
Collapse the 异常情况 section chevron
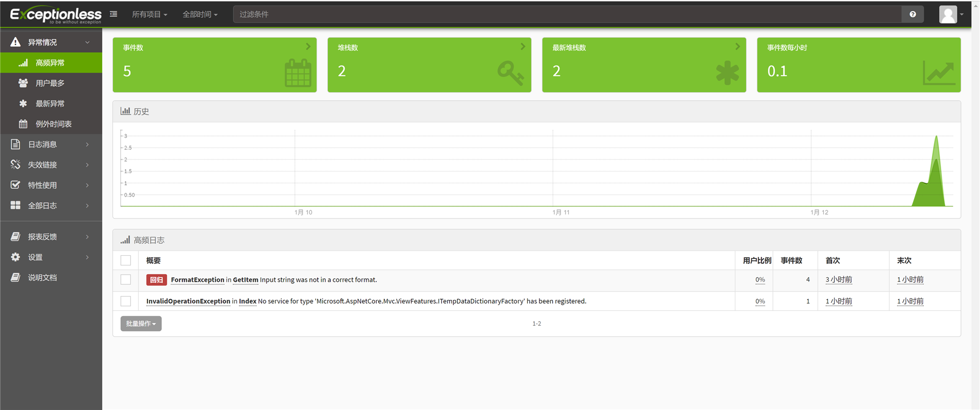[87, 42]
